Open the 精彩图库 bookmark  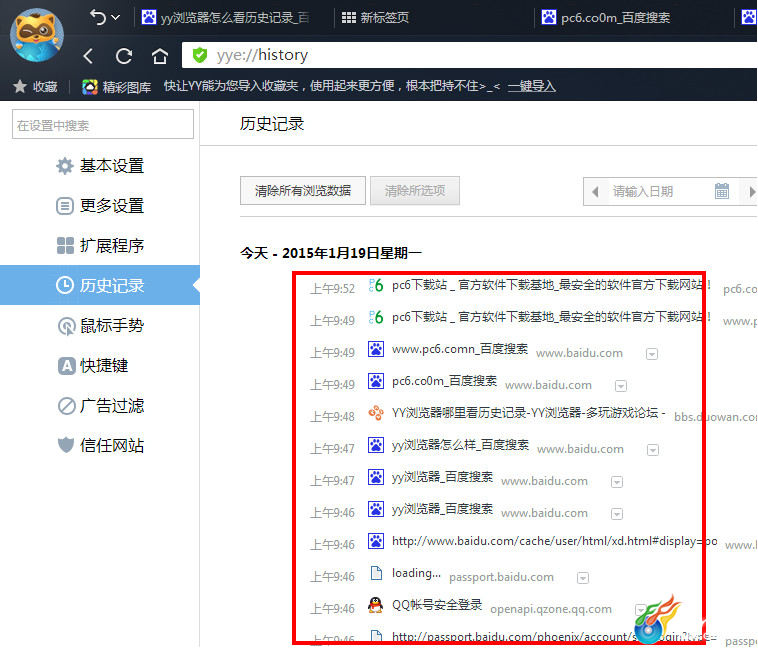click(117, 87)
